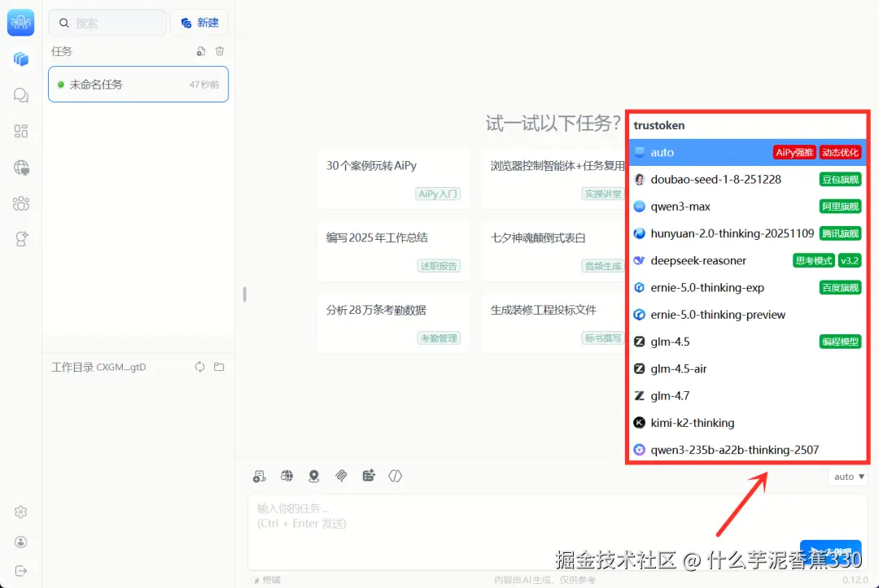Click the document-with-plus toolbar icon above input

point(259,476)
